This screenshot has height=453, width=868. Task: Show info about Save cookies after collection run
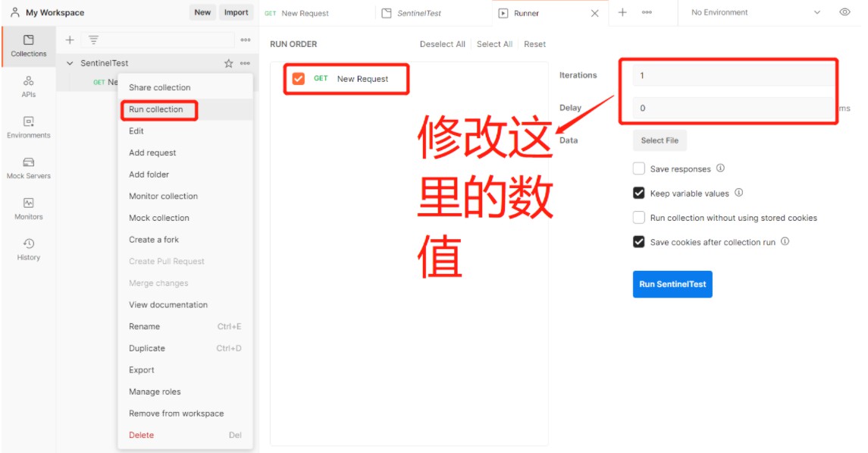pyautogui.click(x=785, y=241)
